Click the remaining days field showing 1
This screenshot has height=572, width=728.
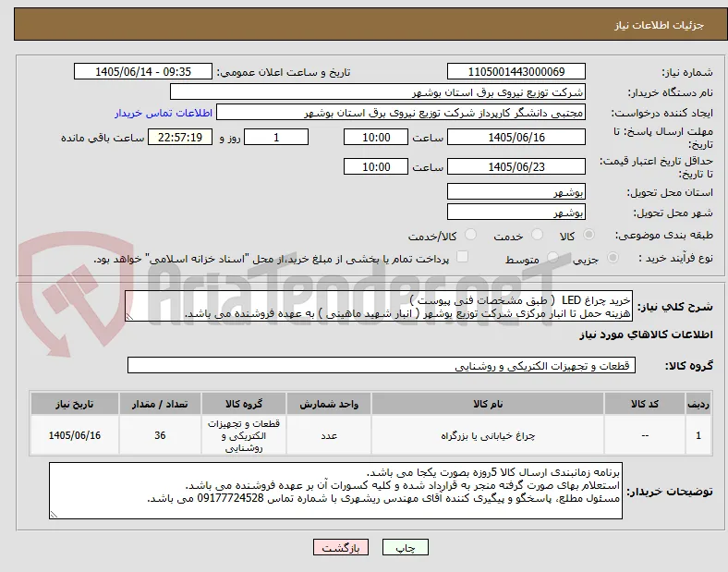click(x=276, y=138)
